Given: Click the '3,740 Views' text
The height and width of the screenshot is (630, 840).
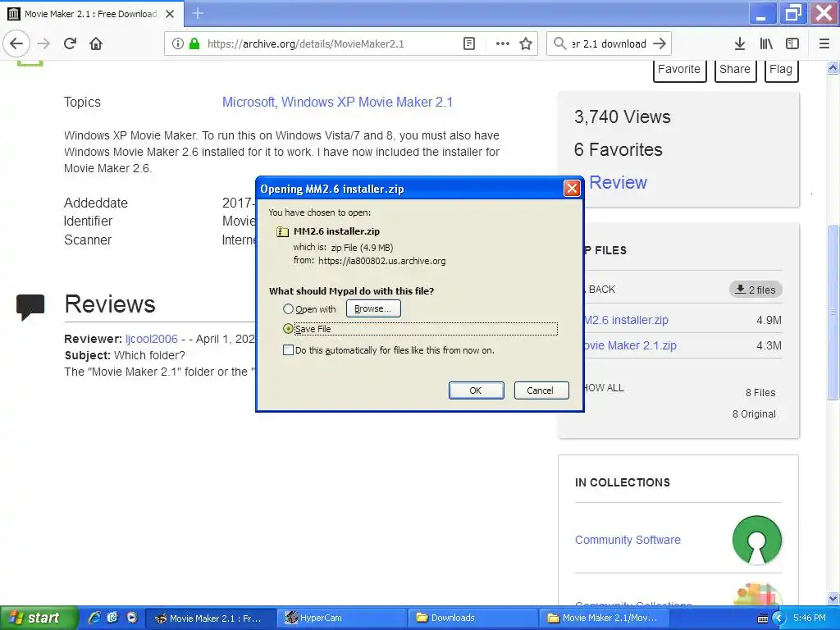Looking at the screenshot, I should (x=623, y=116).
